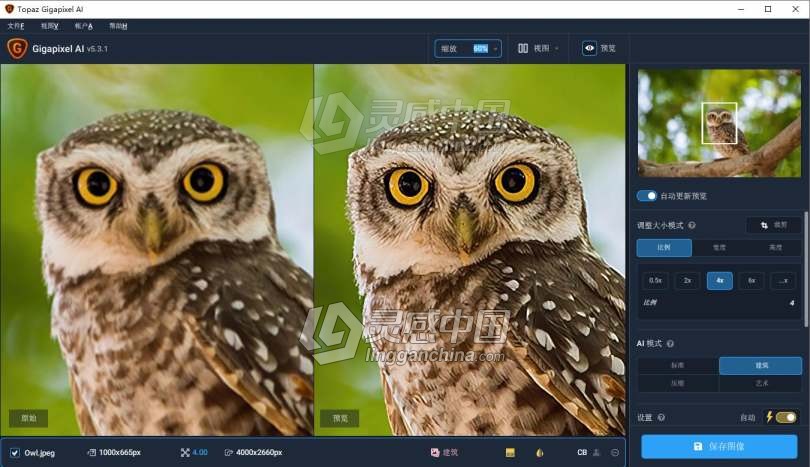Click the Topaz icon in title bar

[9, 9]
